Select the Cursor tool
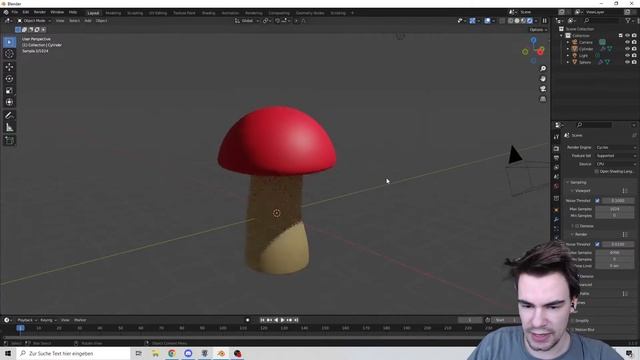Screen dimensions: 640x360 coord(9,54)
